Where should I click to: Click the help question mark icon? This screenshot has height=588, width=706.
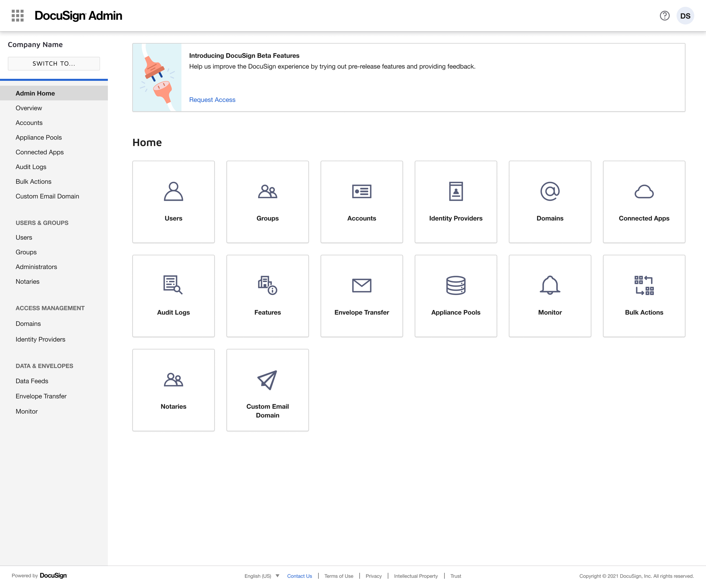(x=664, y=16)
